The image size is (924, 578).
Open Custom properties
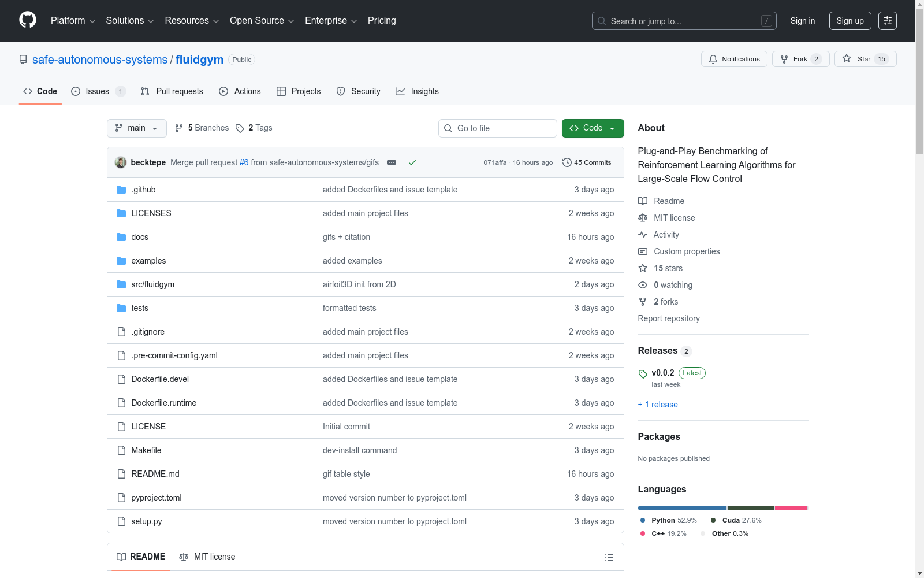pyautogui.click(x=679, y=251)
